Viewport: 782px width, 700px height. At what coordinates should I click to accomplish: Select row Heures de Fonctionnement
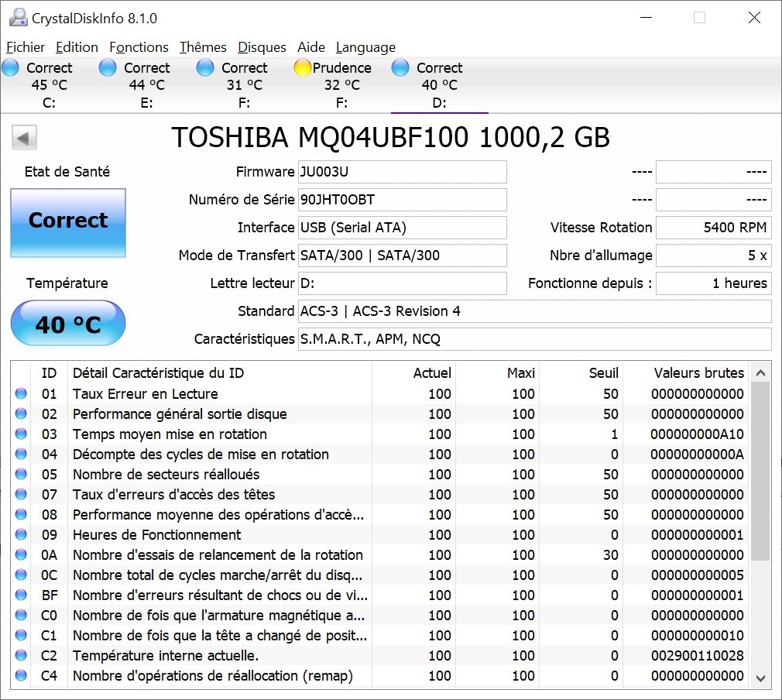click(379, 535)
